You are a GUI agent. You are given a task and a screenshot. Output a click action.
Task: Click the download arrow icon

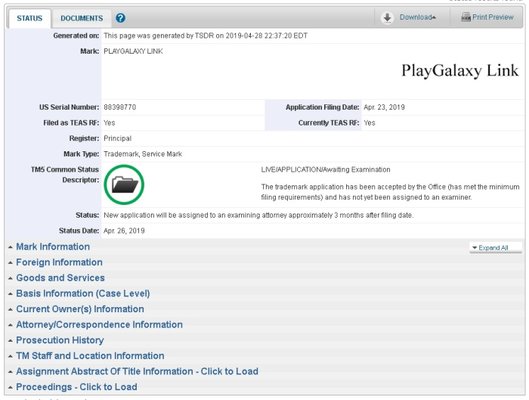point(387,18)
